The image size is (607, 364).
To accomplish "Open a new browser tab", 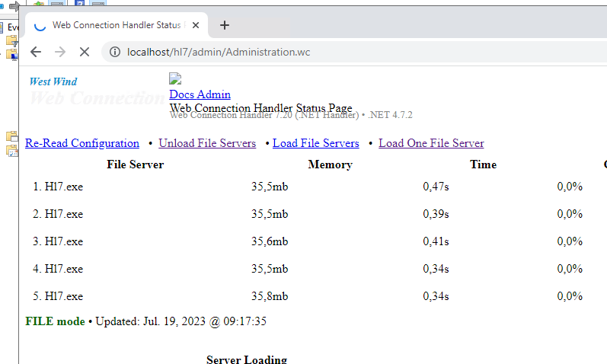I will [224, 25].
